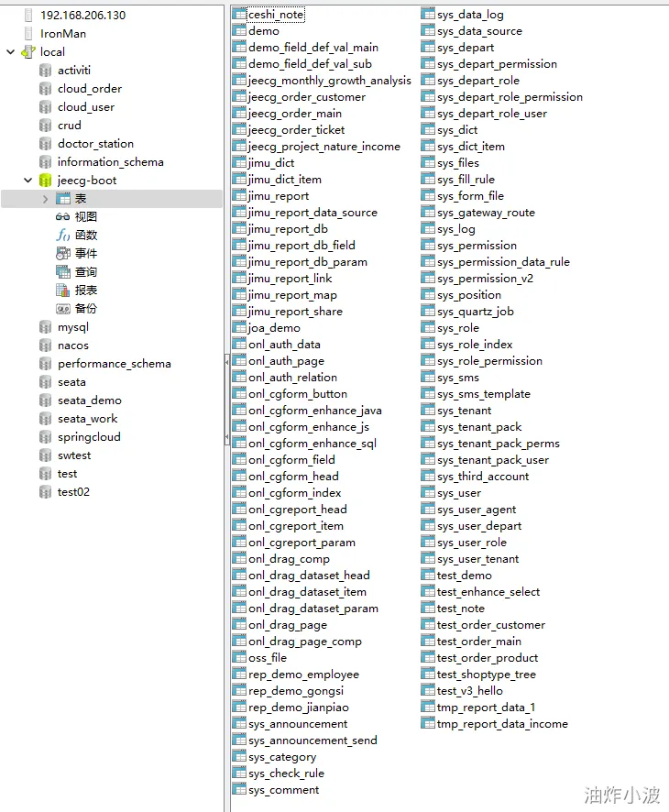Select the cloud_user database

(86, 107)
